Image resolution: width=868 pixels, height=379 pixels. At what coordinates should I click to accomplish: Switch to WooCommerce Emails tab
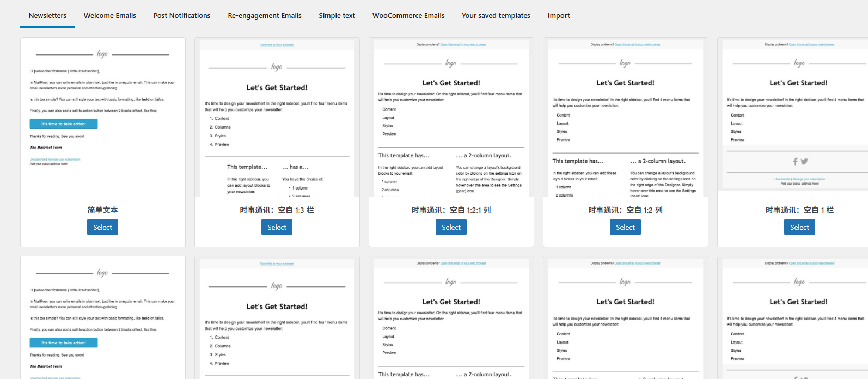click(408, 15)
